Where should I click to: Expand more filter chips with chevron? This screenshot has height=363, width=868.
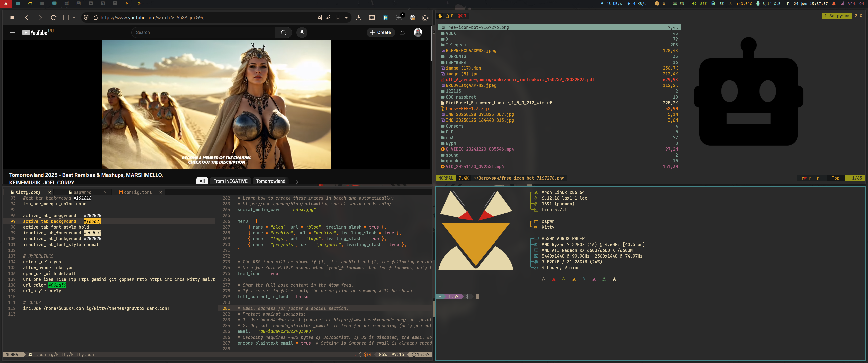(297, 181)
